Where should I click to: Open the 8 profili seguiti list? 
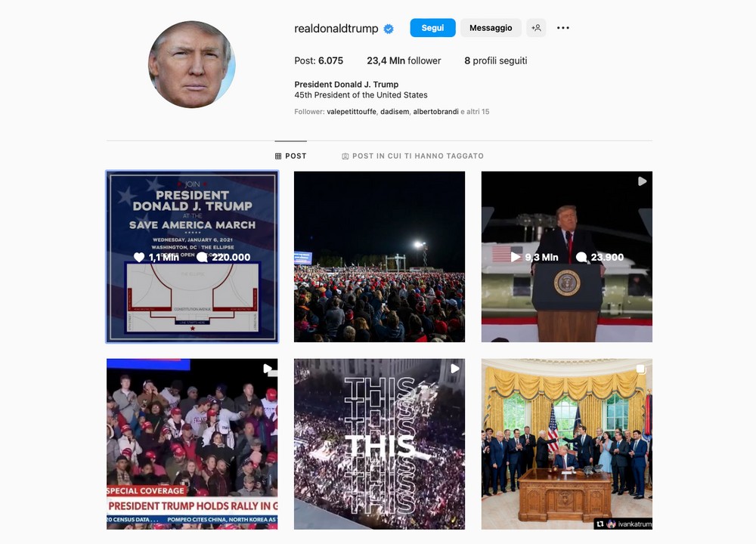(x=496, y=60)
